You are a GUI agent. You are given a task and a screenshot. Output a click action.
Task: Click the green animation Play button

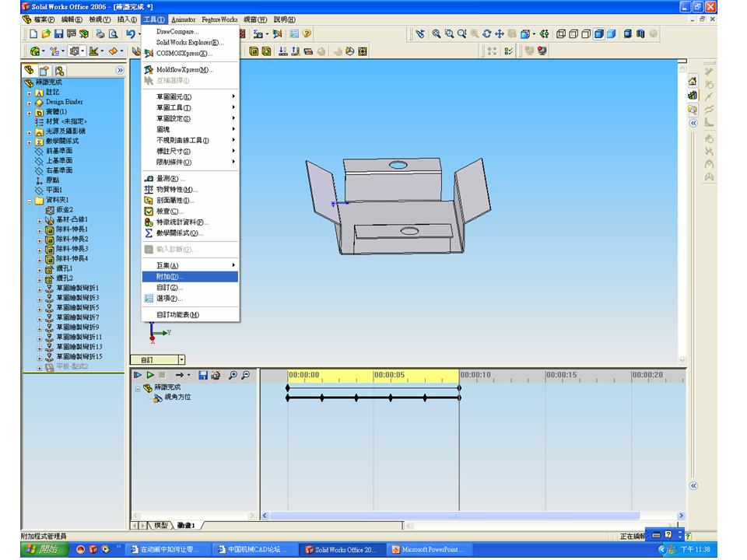pos(150,375)
